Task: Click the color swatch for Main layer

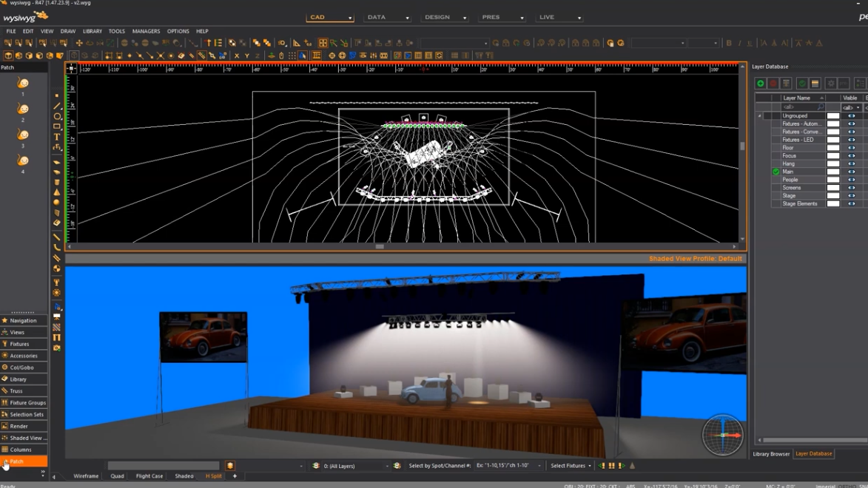Action: click(833, 172)
